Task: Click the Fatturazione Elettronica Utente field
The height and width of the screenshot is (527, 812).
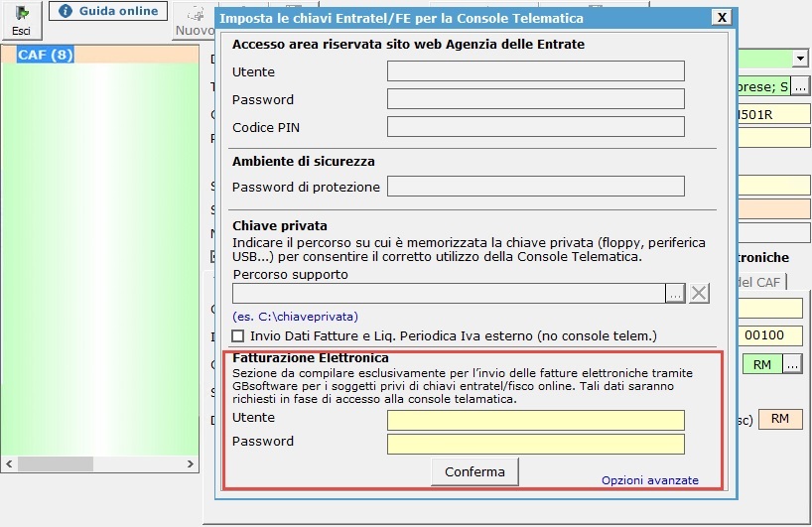Action: tap(535, 421)
